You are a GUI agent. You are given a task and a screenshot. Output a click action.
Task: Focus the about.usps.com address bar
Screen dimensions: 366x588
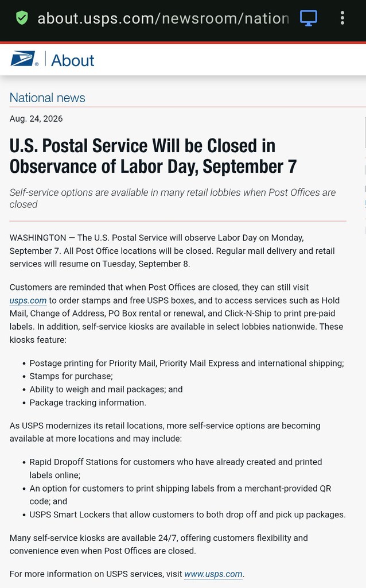point(163,18)
